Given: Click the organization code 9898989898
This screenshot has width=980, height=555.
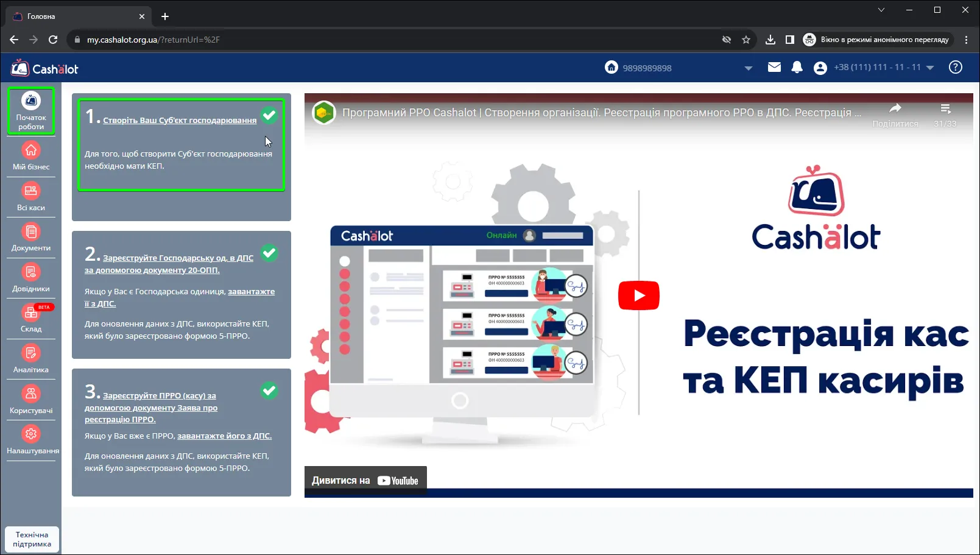Looking at the screenshot, I should [x=647, y=68].
